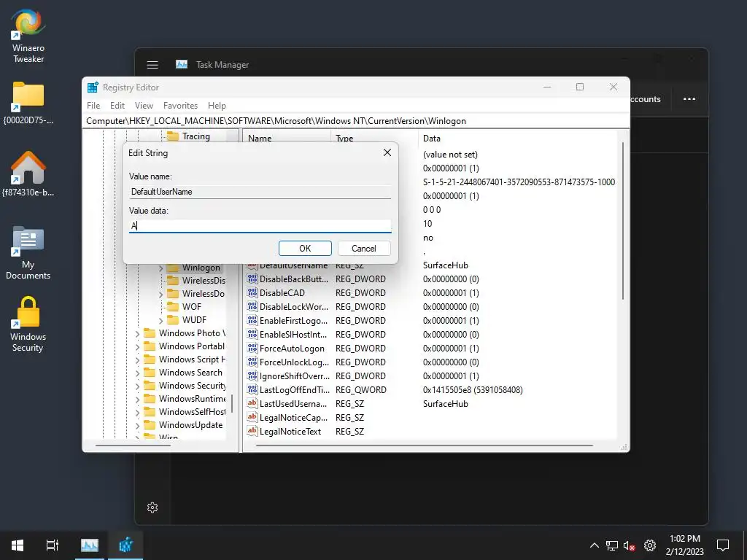Image resolution: width=747 pixels, height=560 pixels.
Task: Click the muted volume tray icon
Action: tap(630, 545)
